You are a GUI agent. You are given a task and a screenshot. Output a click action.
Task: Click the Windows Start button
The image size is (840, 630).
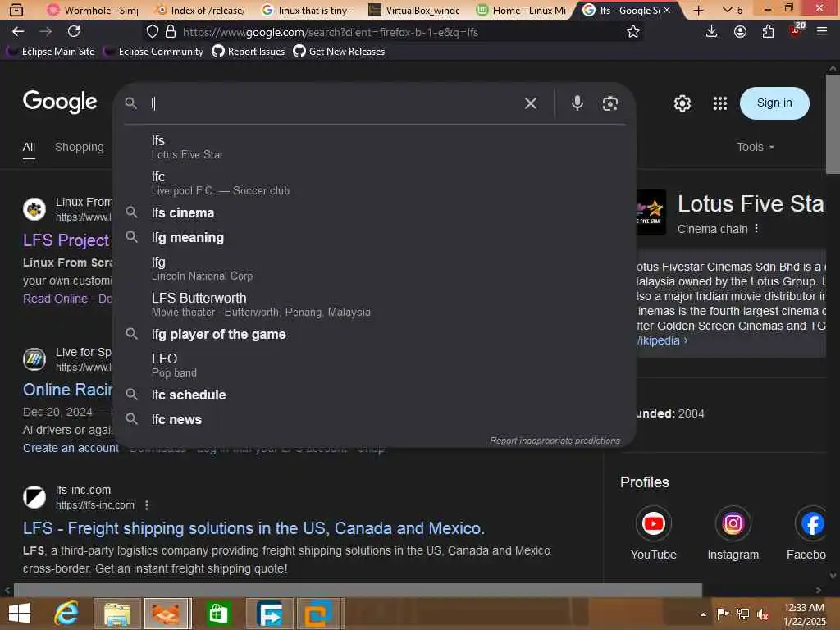[x=20, y=614]
